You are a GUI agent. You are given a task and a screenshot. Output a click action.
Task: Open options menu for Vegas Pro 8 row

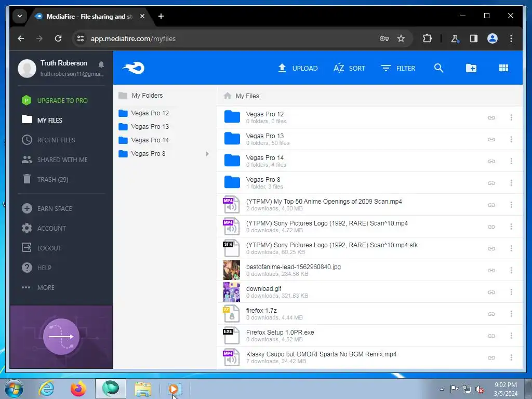[x=511, y=183]
